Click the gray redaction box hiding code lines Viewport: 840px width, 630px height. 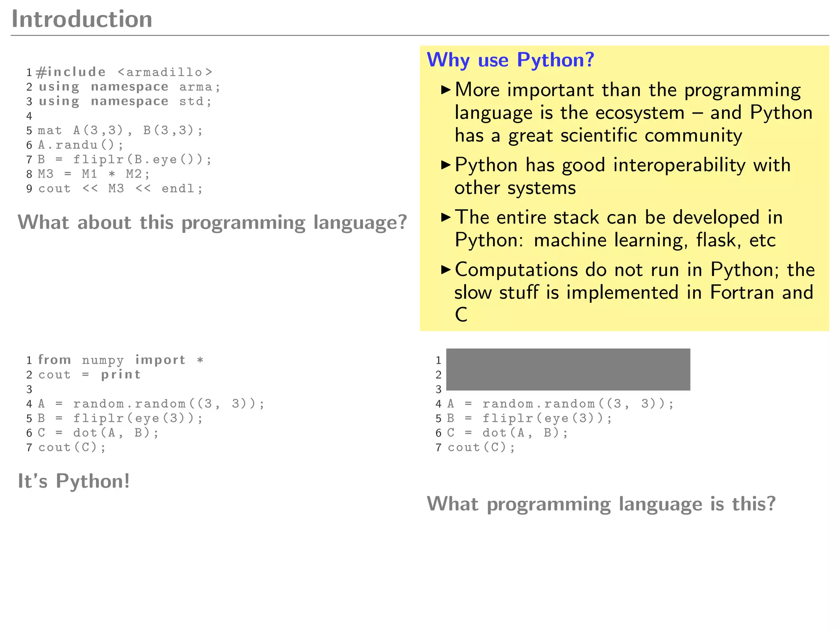coord(568,369)
